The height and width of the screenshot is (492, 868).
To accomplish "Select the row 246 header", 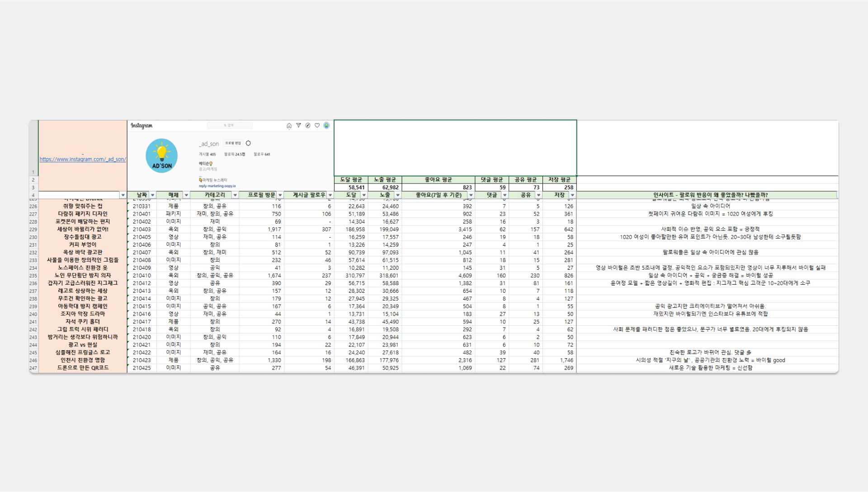I will pyautogui.click(x=33, y=361).
